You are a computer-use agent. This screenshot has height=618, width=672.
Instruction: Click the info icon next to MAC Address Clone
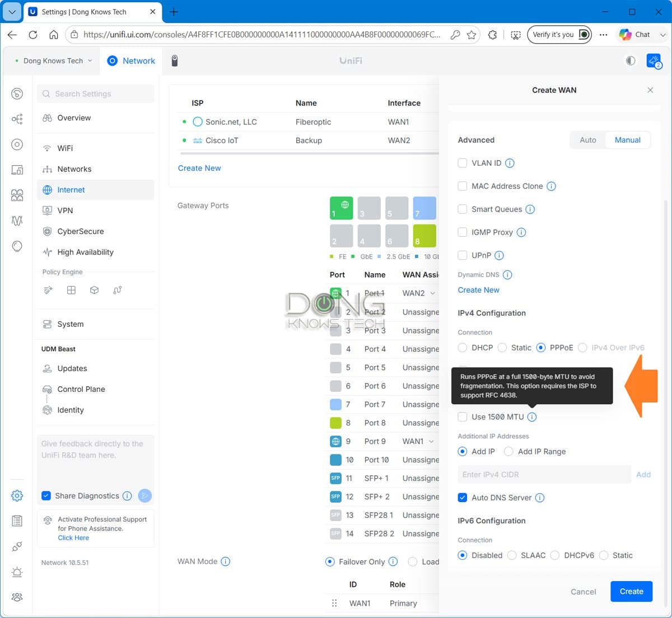click(551, 186)
